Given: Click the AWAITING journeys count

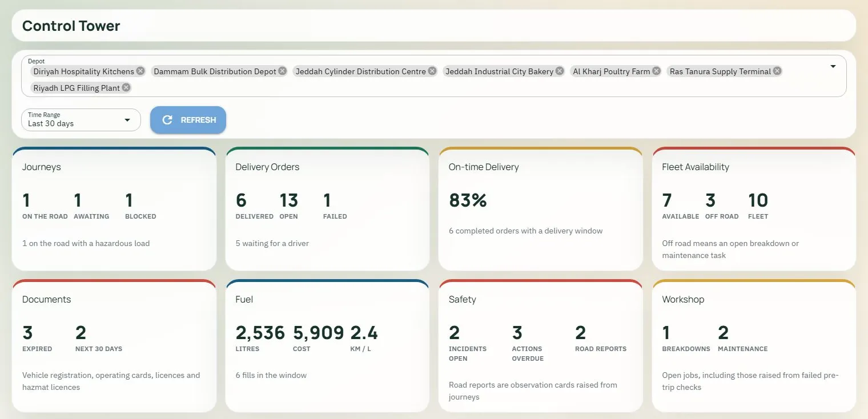Looking at the screenshot, I should click(x=78, y=200).
